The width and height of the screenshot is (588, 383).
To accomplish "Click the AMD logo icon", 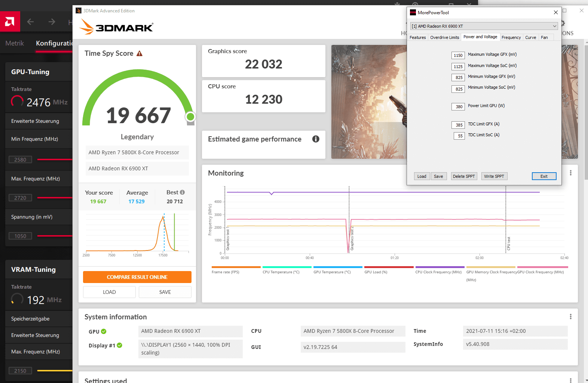I will (10, 22).
